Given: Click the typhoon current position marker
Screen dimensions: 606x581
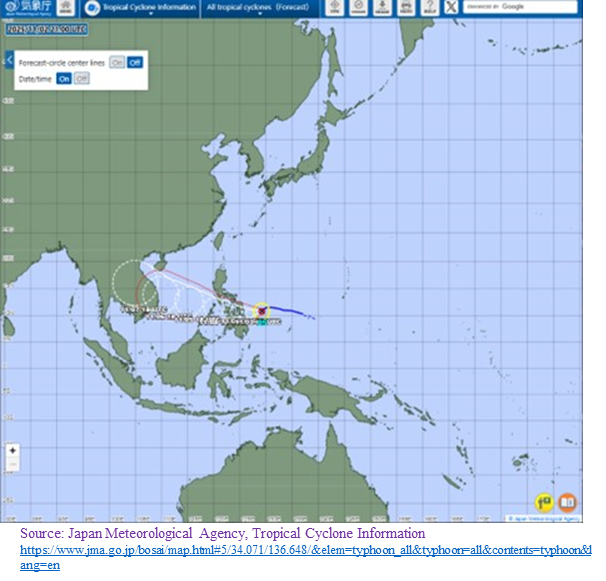Looking at the screenshot, I should coord(260,312).
